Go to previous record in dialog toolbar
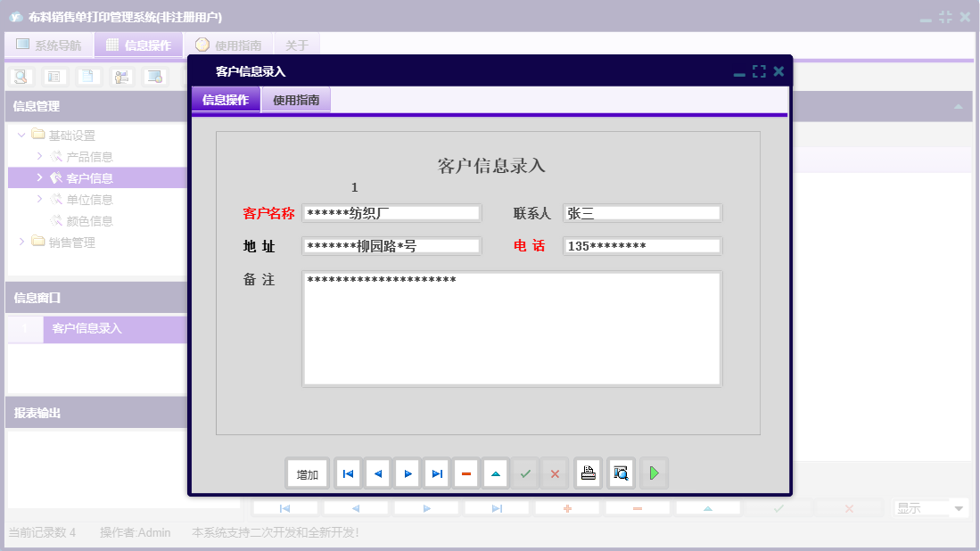Viewport: 980px width, 551px height. click(x=377, y=474)
